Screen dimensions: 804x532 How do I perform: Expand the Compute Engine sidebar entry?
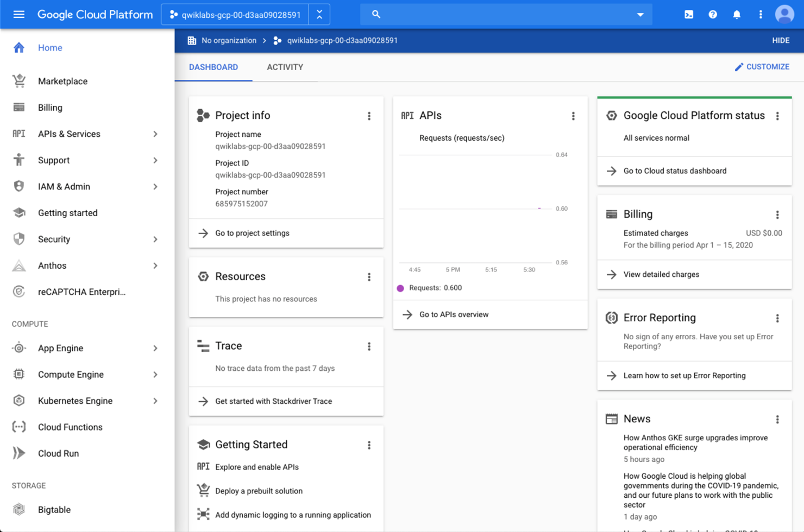(x=156, y=375)
